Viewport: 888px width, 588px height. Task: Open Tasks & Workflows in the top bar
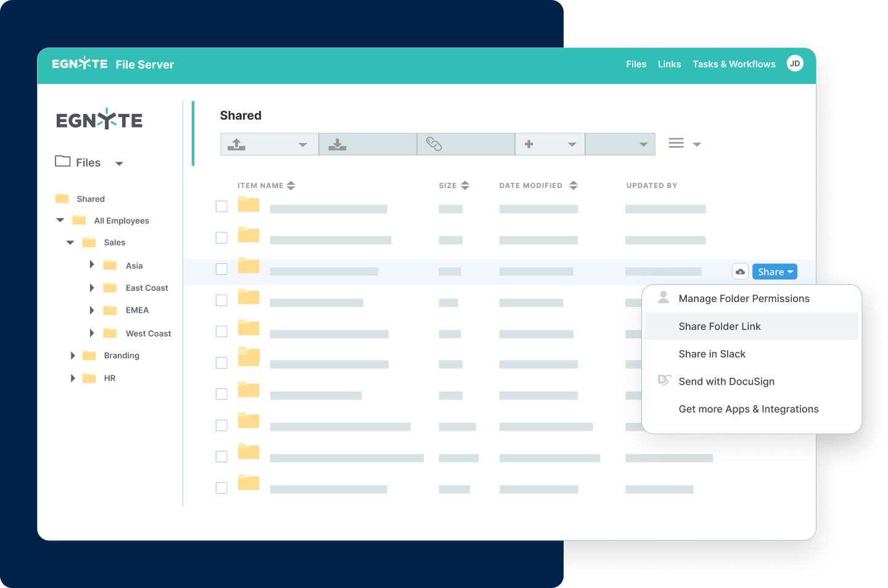734,64
